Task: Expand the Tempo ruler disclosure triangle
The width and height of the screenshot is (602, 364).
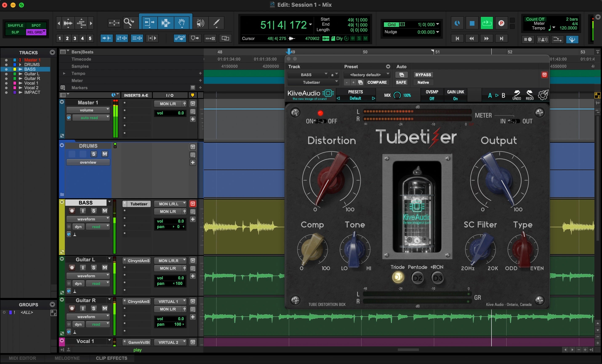Action: click(64, 73)
